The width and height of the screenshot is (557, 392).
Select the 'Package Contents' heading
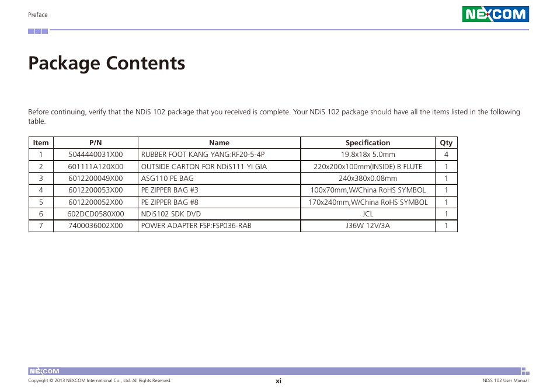[x=107, y=64]
